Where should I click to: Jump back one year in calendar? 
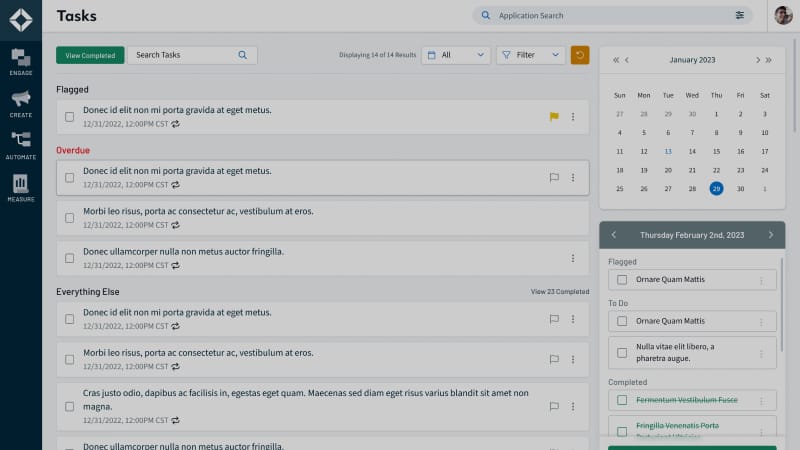click(x=616, y=60)
